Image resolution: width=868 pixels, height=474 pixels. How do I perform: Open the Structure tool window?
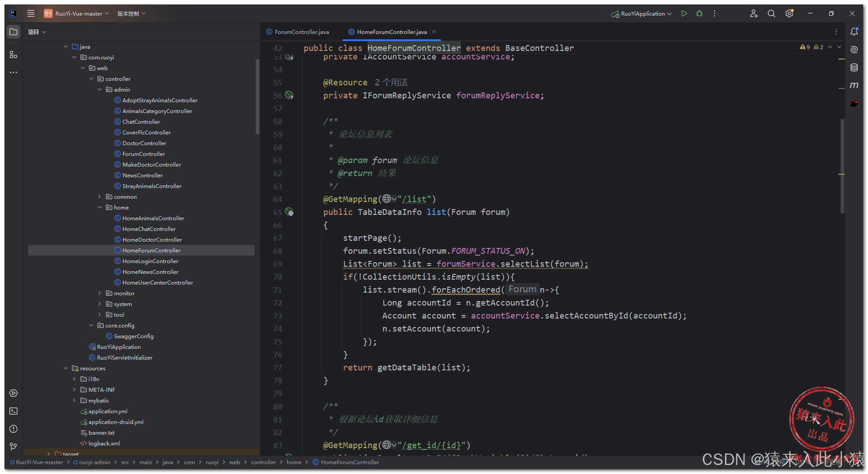(13, 55)
